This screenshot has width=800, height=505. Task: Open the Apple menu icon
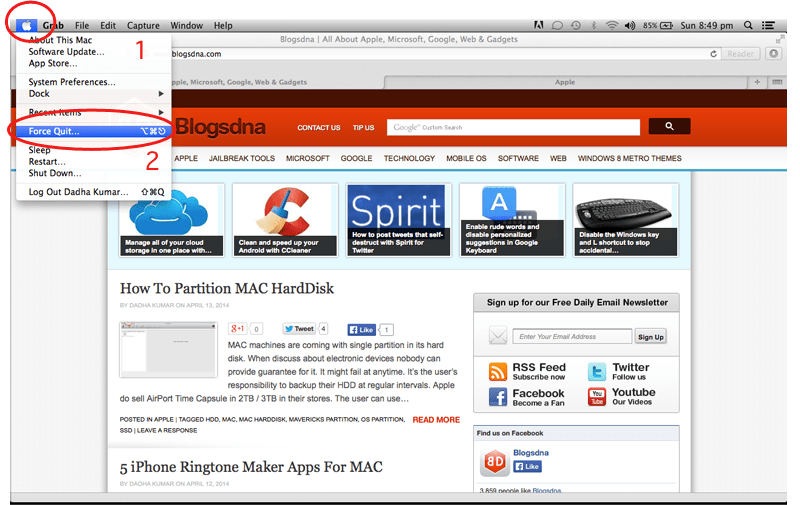click(27, 25)
